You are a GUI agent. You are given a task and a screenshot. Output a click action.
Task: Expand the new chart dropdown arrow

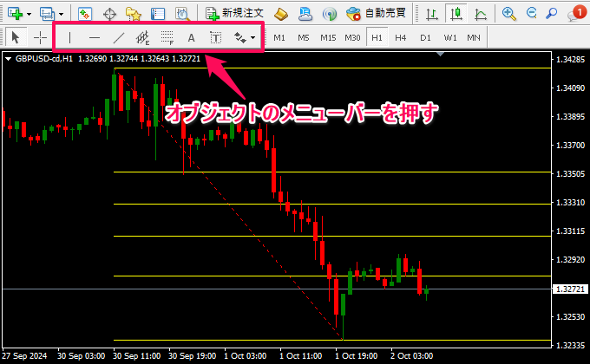click(x=29, y=14)
